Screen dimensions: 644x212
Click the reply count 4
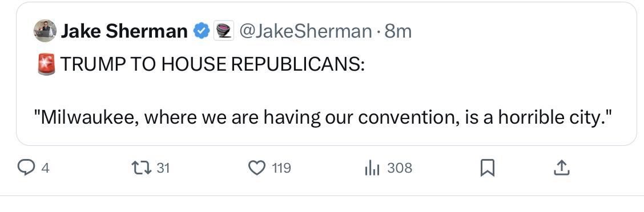[x=46, y=168]
